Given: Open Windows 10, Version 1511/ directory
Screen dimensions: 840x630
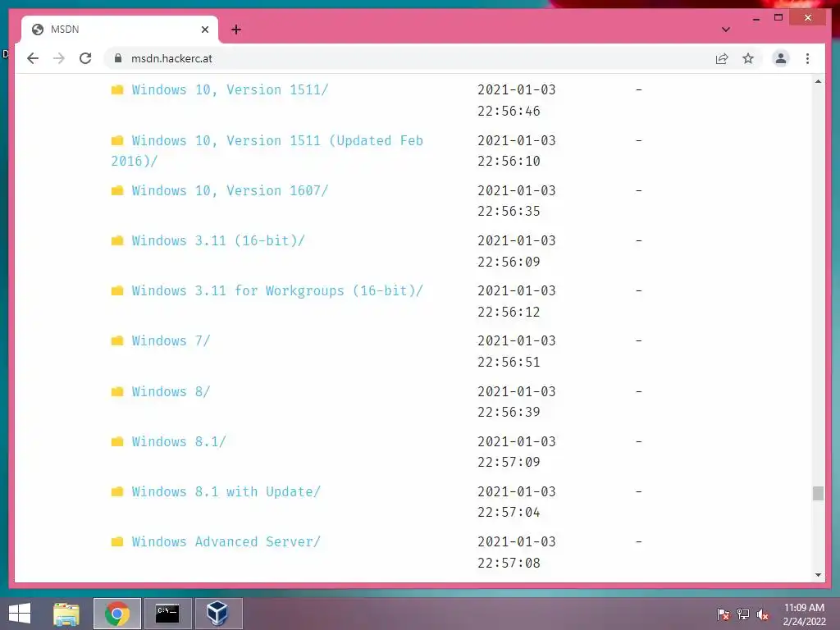Looking at the screenshot, I should [x=230, y=89].
